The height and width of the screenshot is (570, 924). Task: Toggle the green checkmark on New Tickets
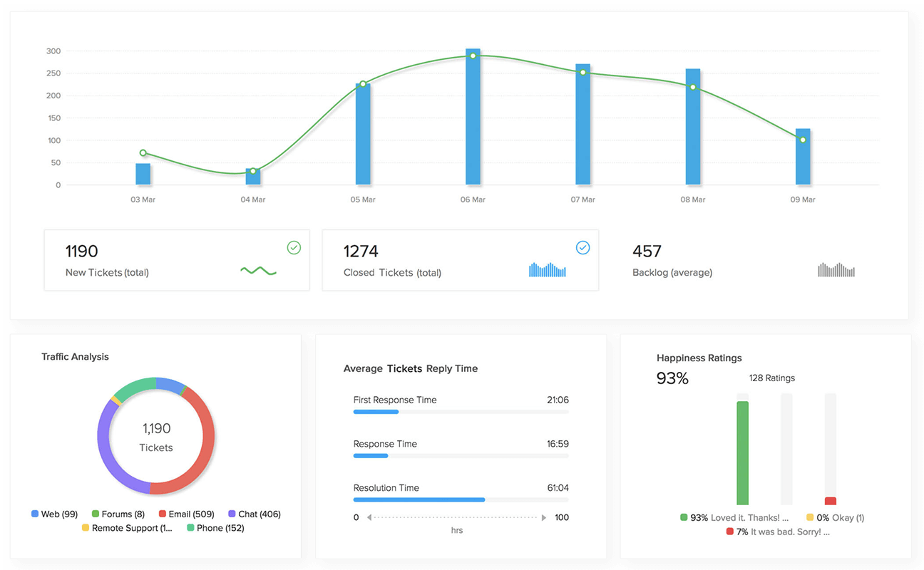294,247
